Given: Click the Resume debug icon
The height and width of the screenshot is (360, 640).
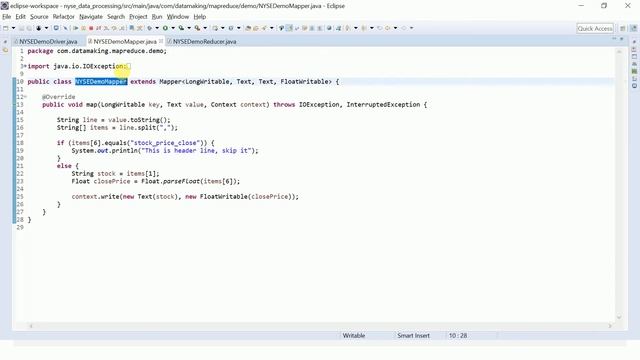Looking at the screenshot, I should click(76, 28).
